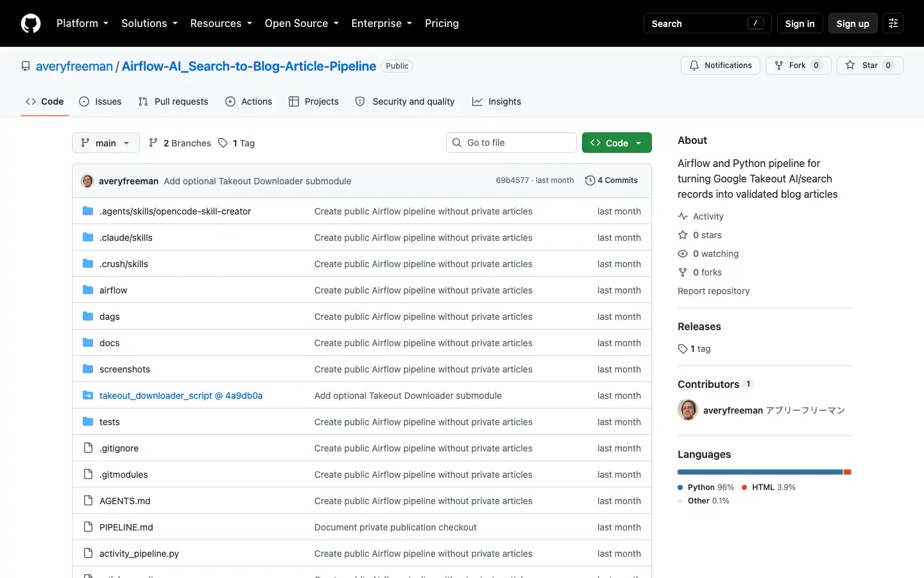Open the averyfreeman owner link
The height and width of the screenshot is (578, 924).
(74, 66)
